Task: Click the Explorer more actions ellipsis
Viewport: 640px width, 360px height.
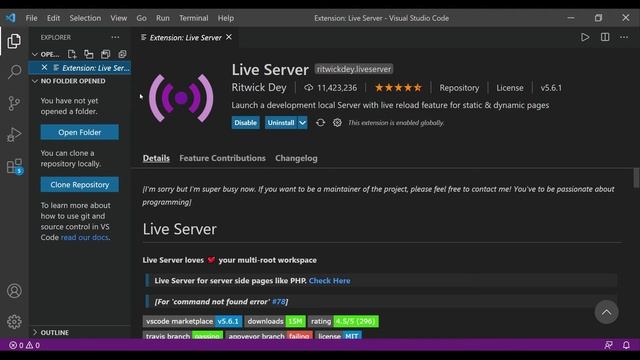Action: (x=116, y=37)
